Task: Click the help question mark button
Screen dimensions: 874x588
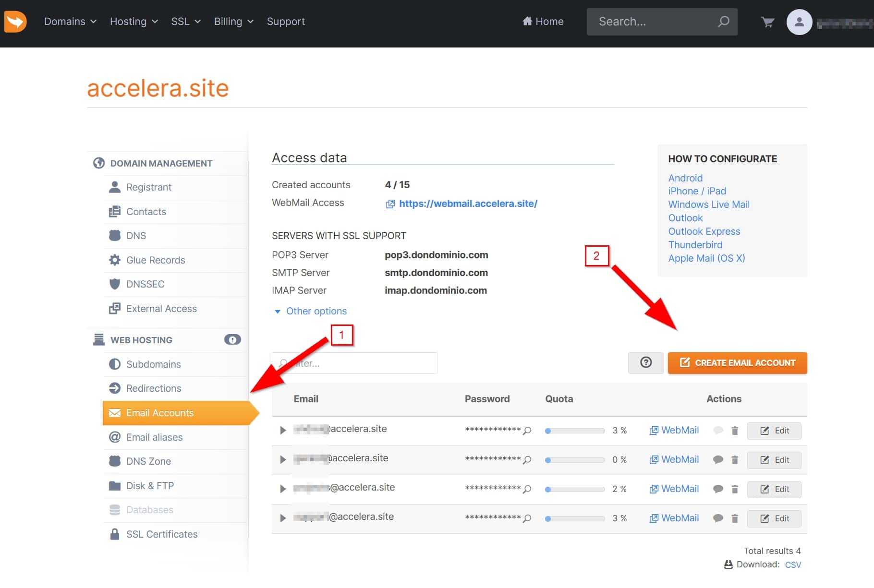Action: click(x=646, y=363)
